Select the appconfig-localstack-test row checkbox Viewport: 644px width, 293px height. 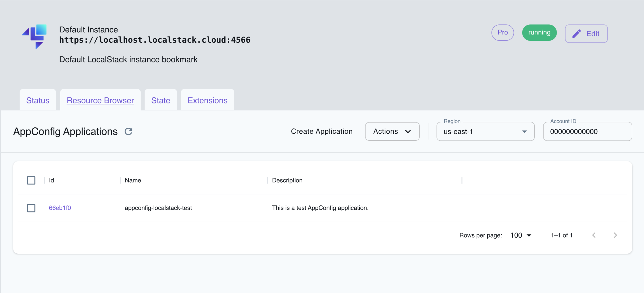click(31, 208)
